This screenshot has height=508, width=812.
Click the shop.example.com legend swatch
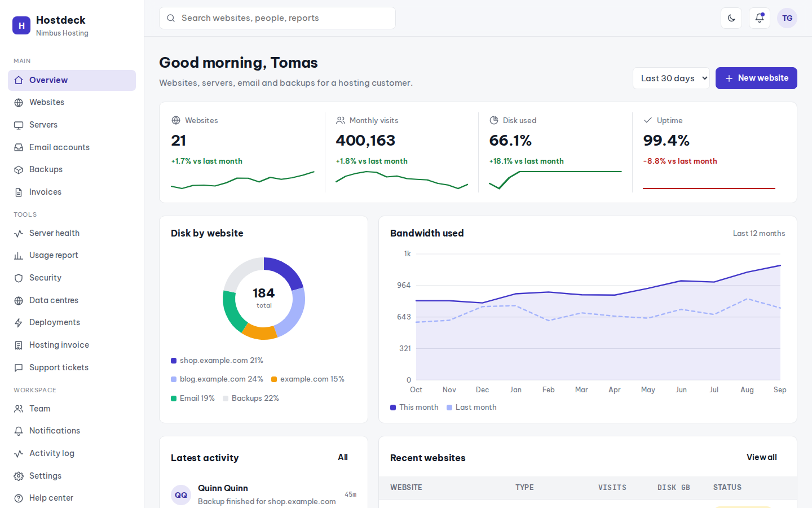174,361
